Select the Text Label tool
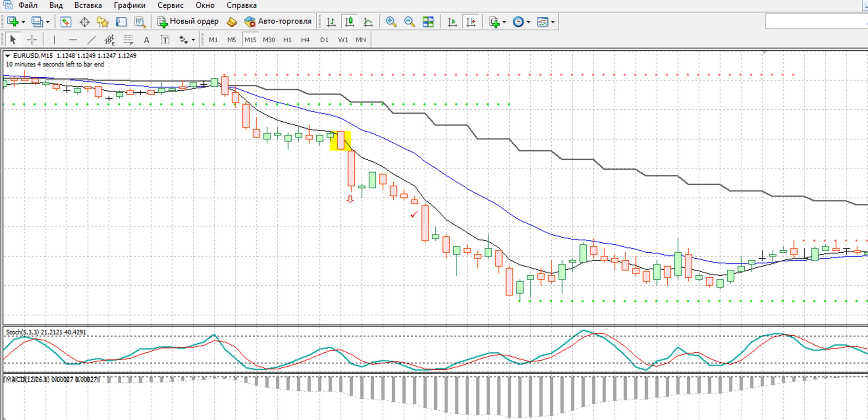The height and width of the screenshot is (420, 868). pos(165,40)
